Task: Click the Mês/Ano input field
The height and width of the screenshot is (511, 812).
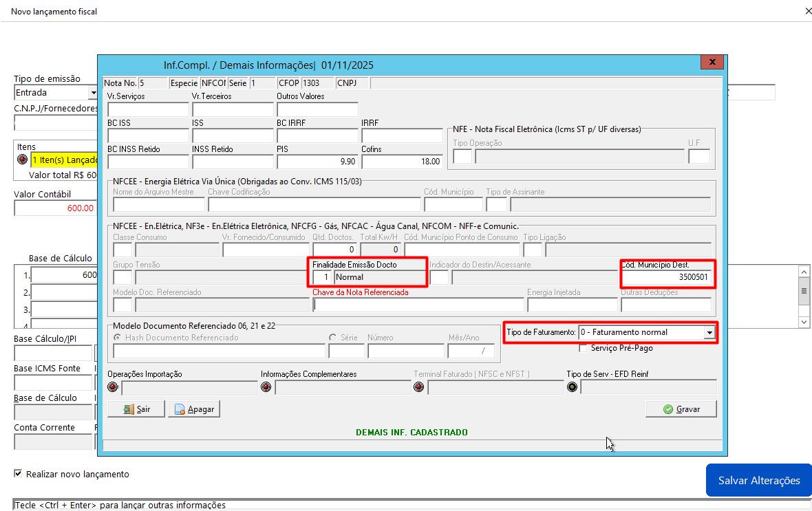Action: [x=471, y=351]
